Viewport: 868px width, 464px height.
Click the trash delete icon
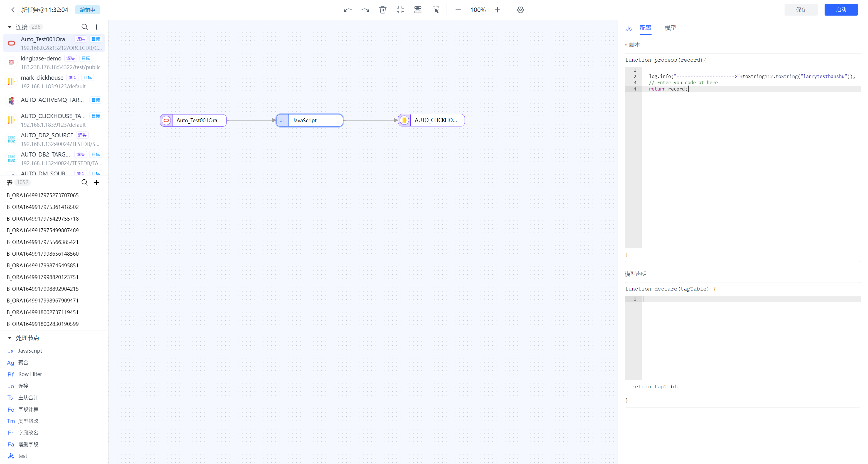pyautogui.click(x=383, y=10)
